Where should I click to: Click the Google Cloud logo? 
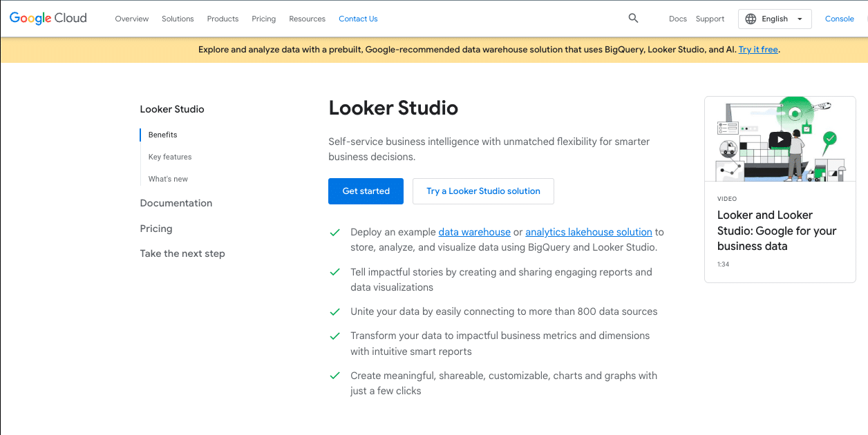[x=48, y=19]
